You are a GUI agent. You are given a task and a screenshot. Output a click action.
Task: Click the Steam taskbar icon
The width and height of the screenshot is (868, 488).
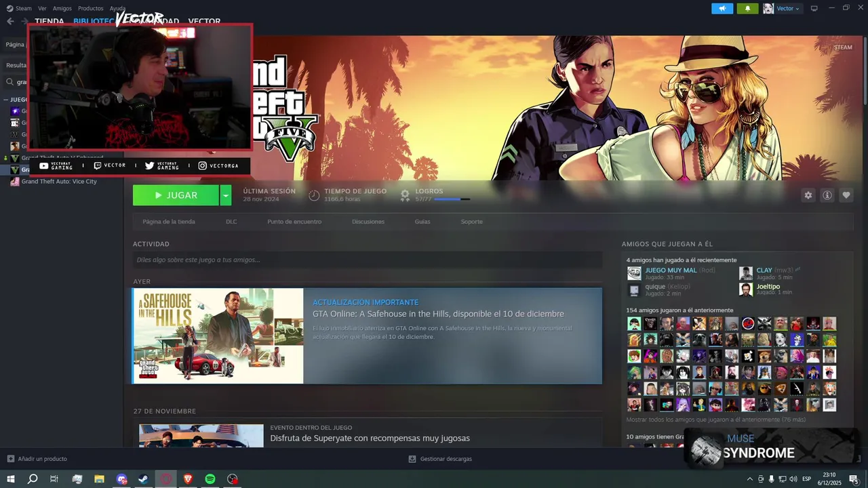coord(144,479)
